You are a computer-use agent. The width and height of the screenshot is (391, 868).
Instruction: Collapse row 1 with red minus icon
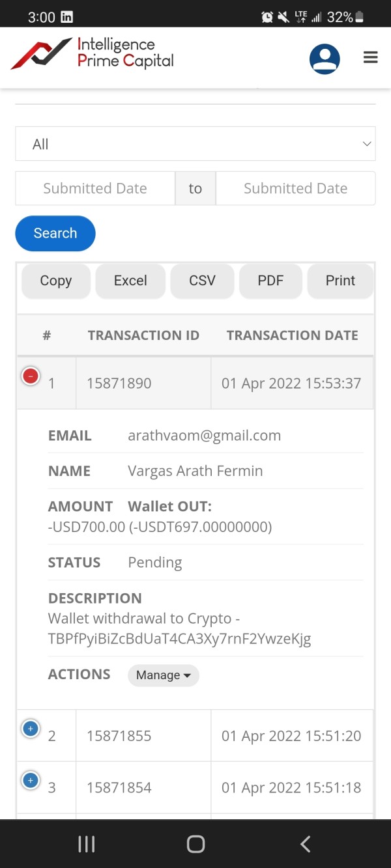tap(31, 376)
